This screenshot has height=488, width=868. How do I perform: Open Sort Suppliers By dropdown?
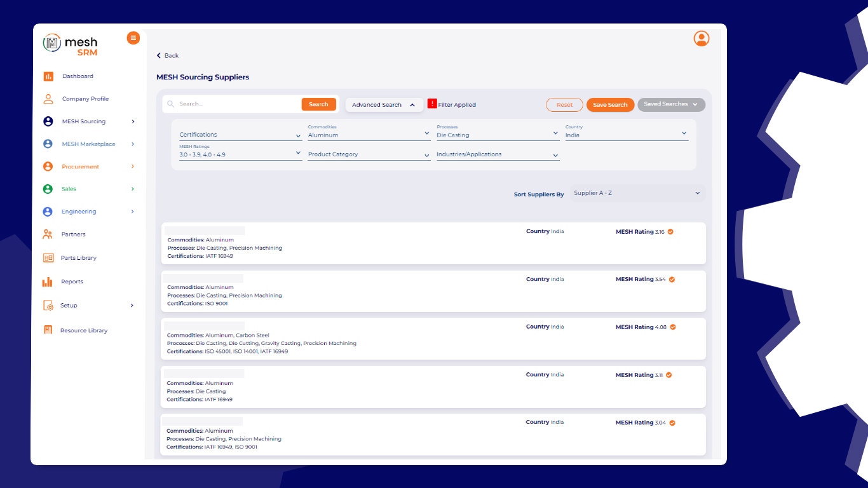click(x=637, y=193)
